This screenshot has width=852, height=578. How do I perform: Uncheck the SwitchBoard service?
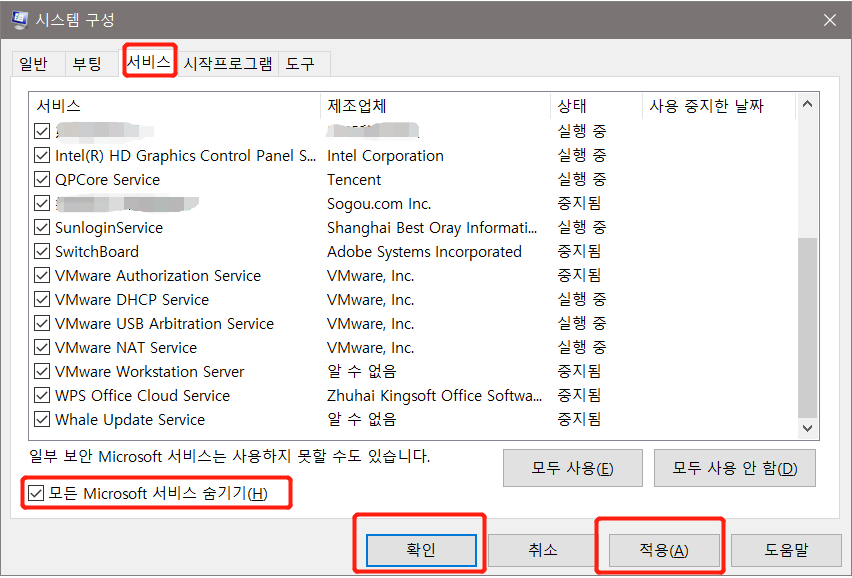pos(41,251)
